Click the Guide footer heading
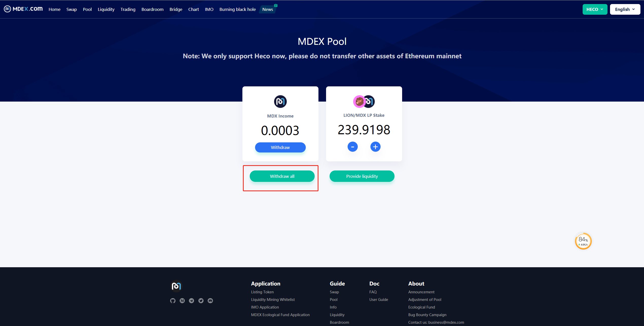 point(337,284)
